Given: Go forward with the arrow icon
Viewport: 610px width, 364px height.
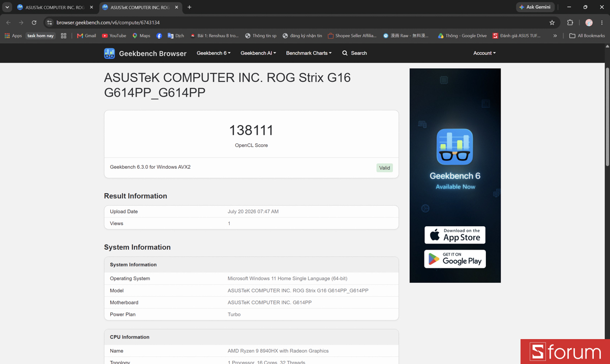Looking at the screenshot, I should [x=21, y=22].
